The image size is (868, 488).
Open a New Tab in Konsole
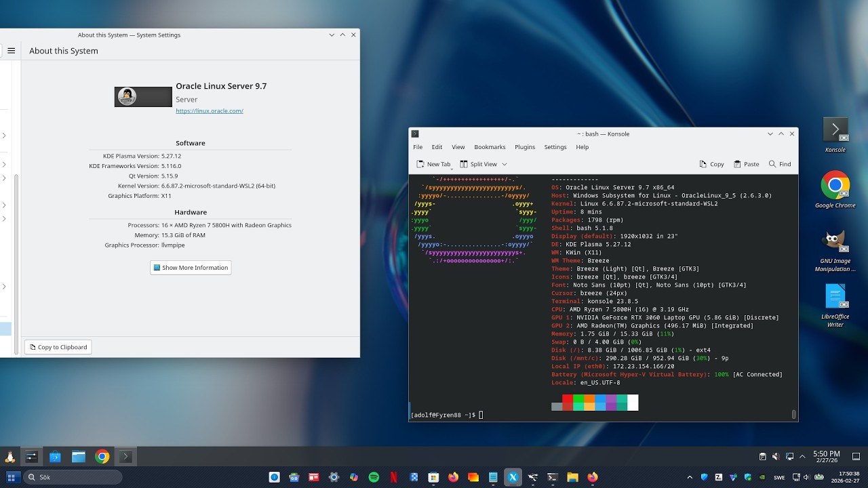(x=433, y=164)
